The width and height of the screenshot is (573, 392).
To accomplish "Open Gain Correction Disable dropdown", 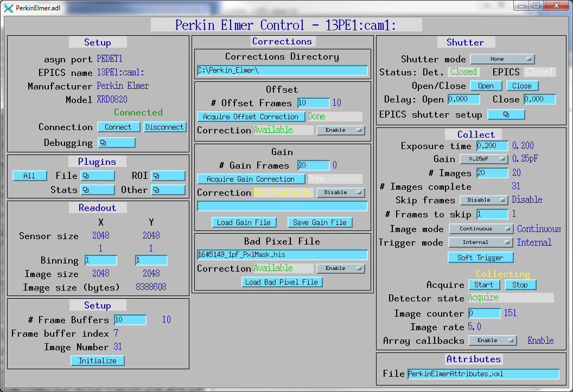I will click(x=341, y=192).
